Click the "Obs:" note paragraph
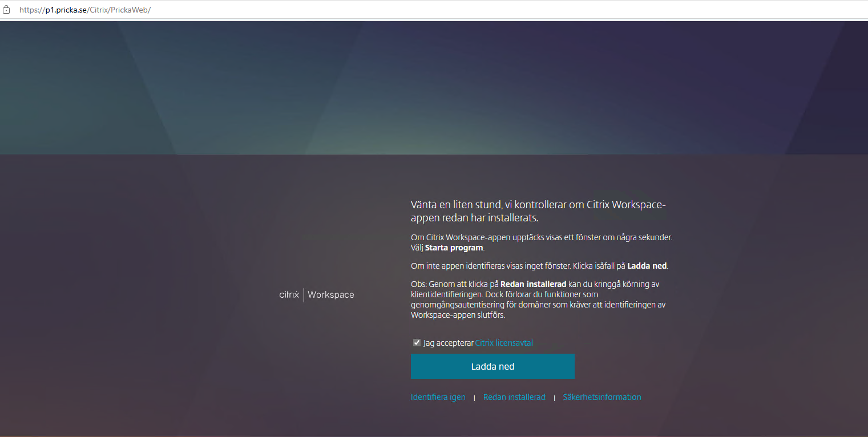The height and width of the screenshot is (437, 868). tap(538, 300)
